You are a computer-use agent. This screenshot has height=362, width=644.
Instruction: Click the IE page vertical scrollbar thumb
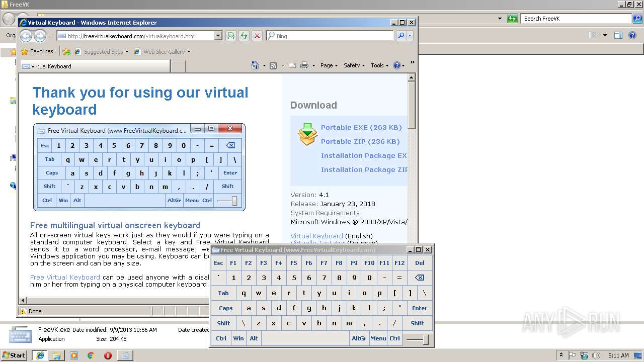(412, 106)
